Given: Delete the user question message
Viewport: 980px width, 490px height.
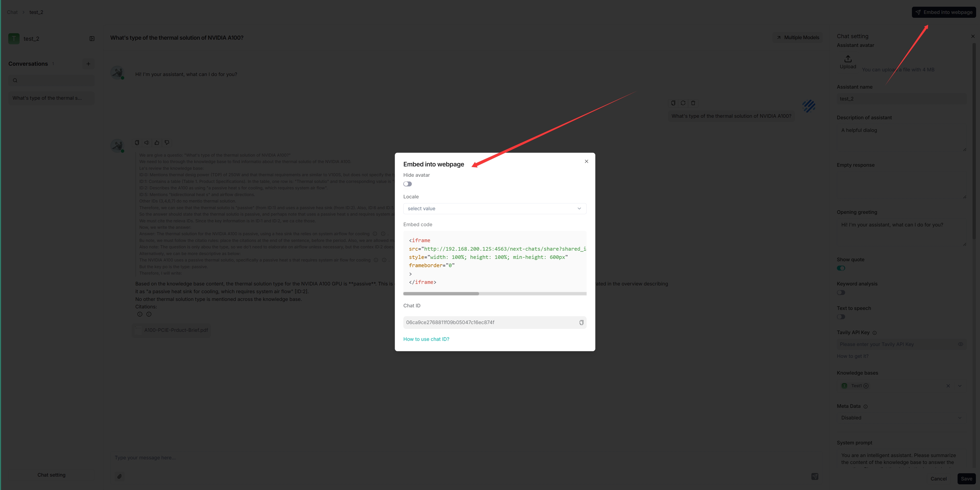Looking at the screenshot, I should pyautogui.click(x=693, y=103).
